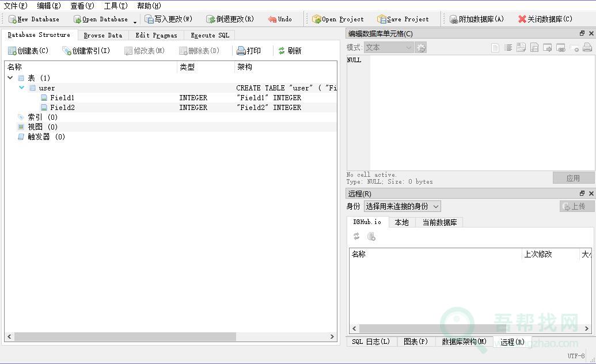Collapse the user table node
This screenshot has width=596, height=364.
22,88
